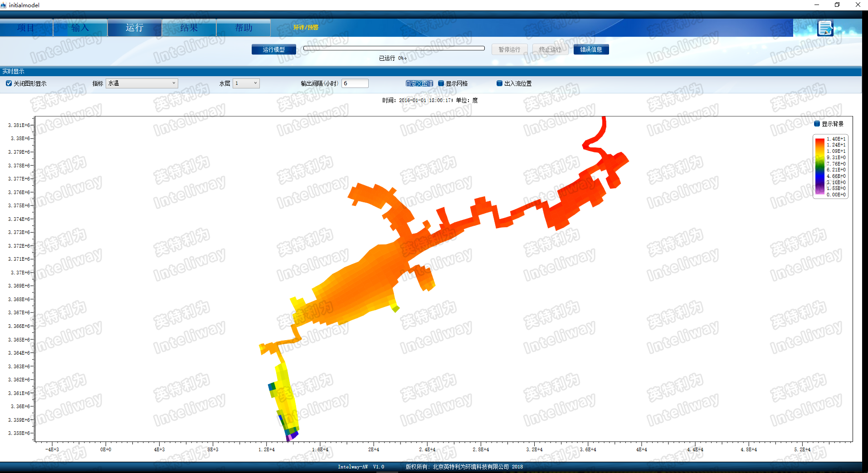Click the document report icon in header
The image size is (868, 473).
[x=825, y=28]
